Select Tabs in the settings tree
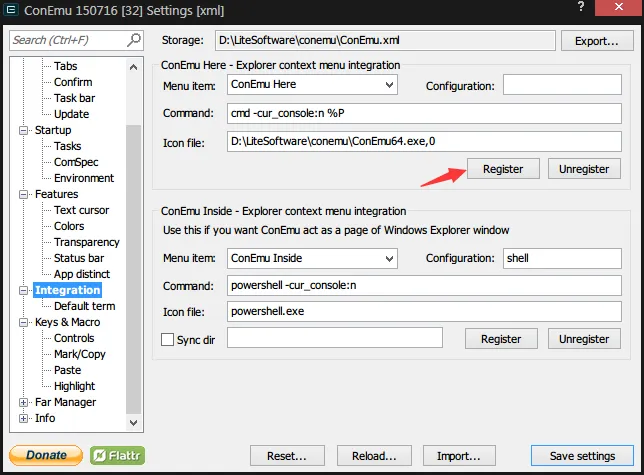 point(66,66)
